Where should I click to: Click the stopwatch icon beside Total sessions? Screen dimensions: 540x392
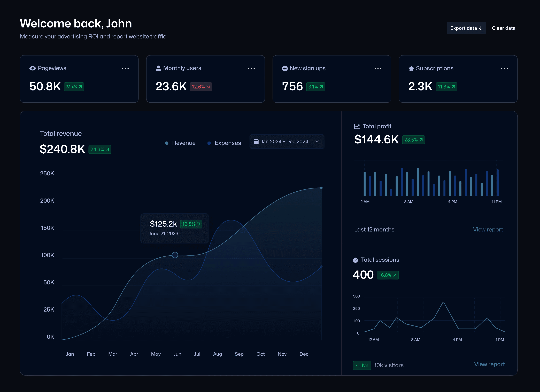pyautogui.click(x=356, y=260)
